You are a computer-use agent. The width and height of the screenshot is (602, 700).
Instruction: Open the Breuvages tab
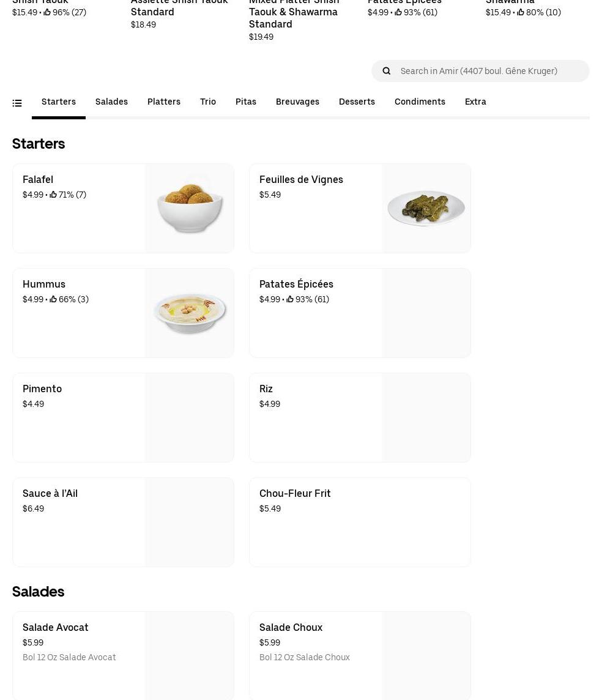pos(297,102)
